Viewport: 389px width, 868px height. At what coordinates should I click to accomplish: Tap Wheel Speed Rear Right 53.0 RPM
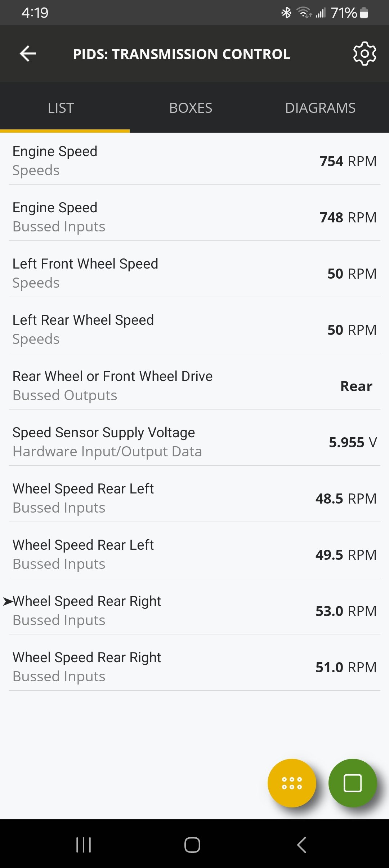point(194,611)
